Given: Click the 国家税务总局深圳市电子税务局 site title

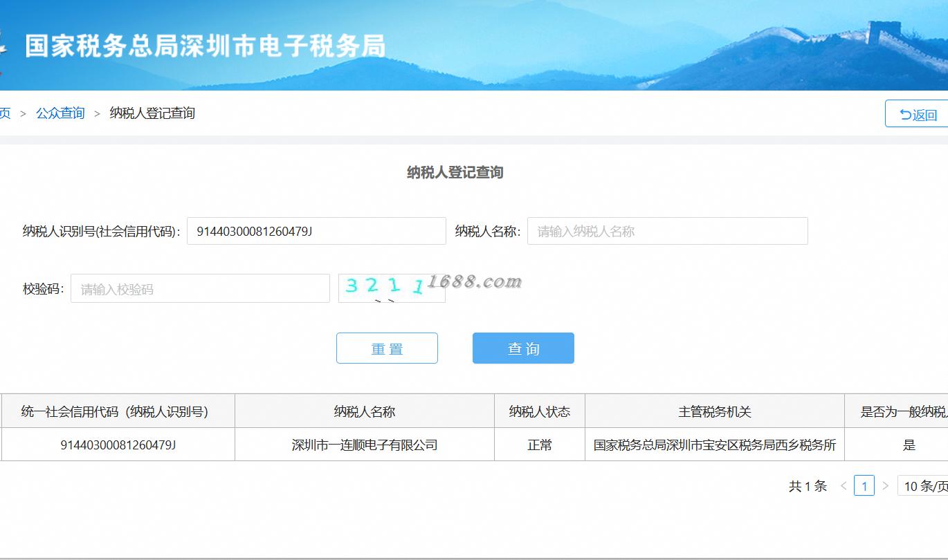Looking at the screenshot, I should (x=205, y=46).
